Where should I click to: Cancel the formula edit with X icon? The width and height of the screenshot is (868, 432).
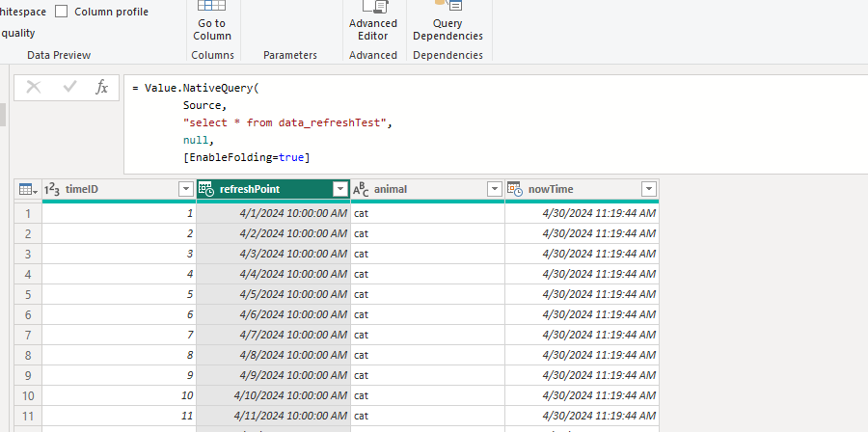[34, 88]
